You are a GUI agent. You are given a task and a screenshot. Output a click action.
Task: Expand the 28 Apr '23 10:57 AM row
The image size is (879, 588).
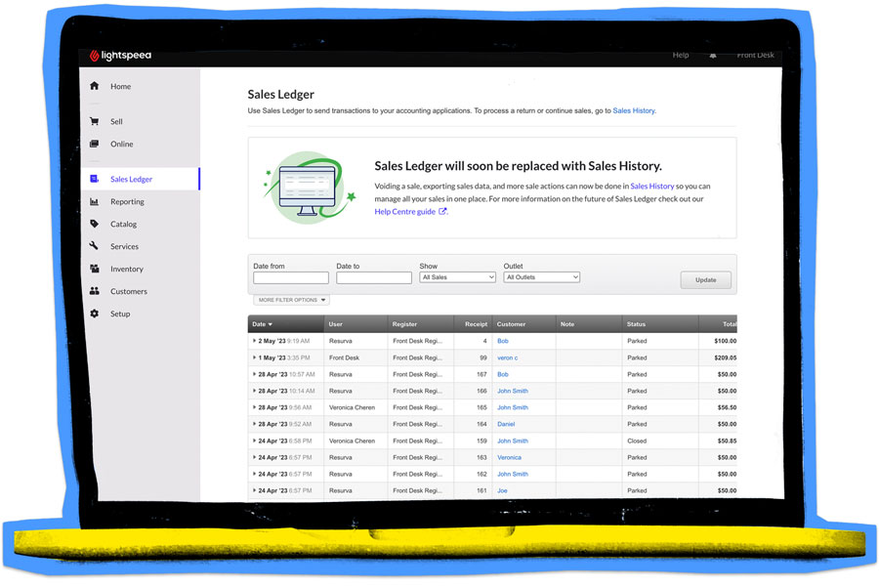[254, 374]
